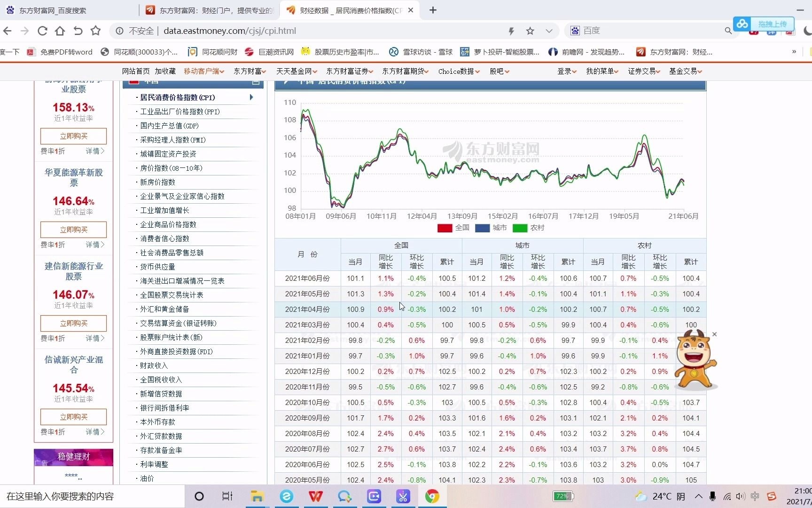This screenshot has width=812, height=508.
Task: Select 货币供应量 in sidebar list
Action: 157,267
